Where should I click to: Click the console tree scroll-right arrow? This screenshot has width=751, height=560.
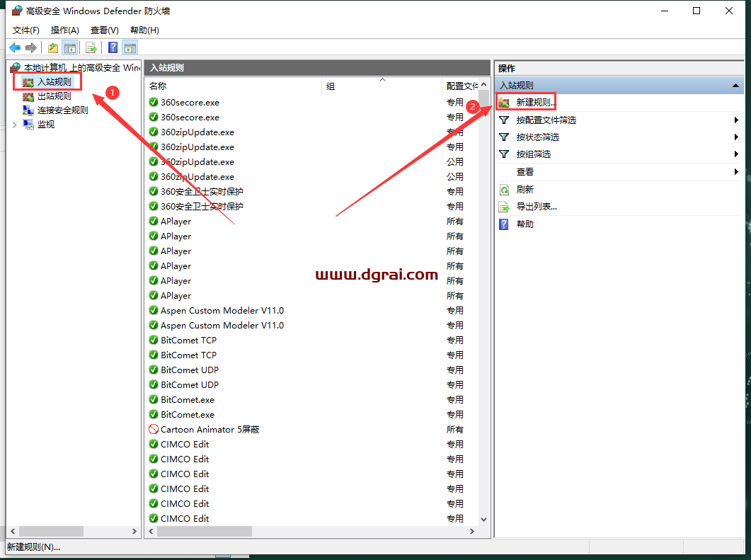click(134, 531)
